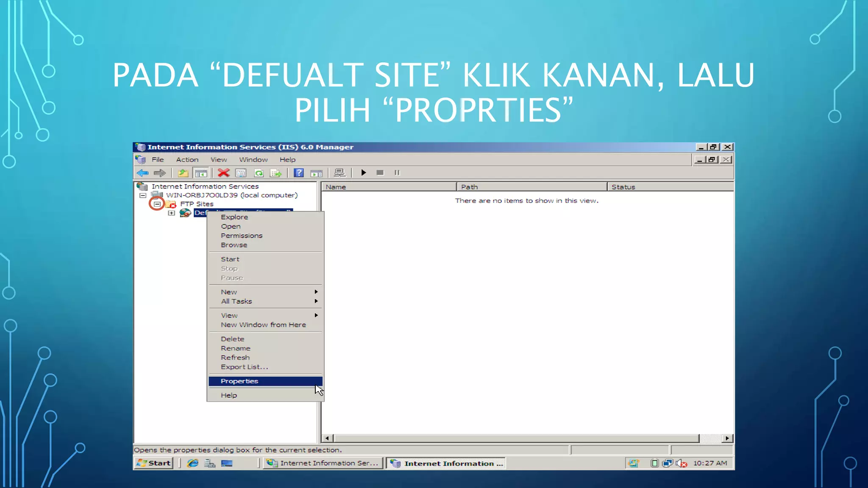
Task: Click the horizontal scrollbar track
Action: tap(711, 438)
